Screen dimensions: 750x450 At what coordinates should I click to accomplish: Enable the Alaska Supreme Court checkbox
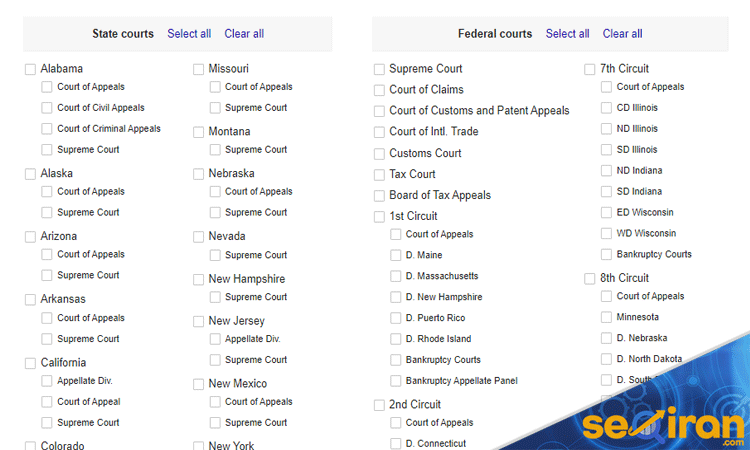point(46,212)
